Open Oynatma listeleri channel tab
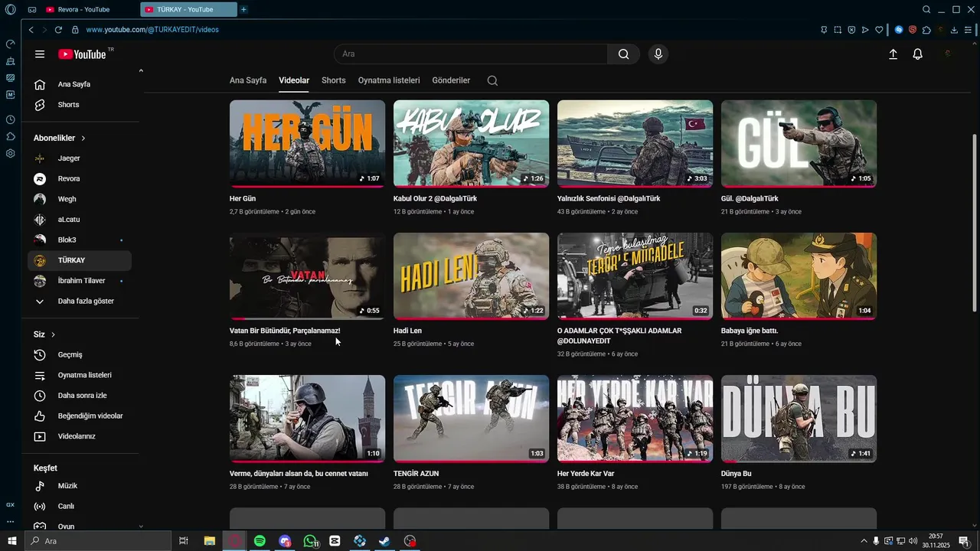This screenshot has width=980, height=551. pos(389,80)
